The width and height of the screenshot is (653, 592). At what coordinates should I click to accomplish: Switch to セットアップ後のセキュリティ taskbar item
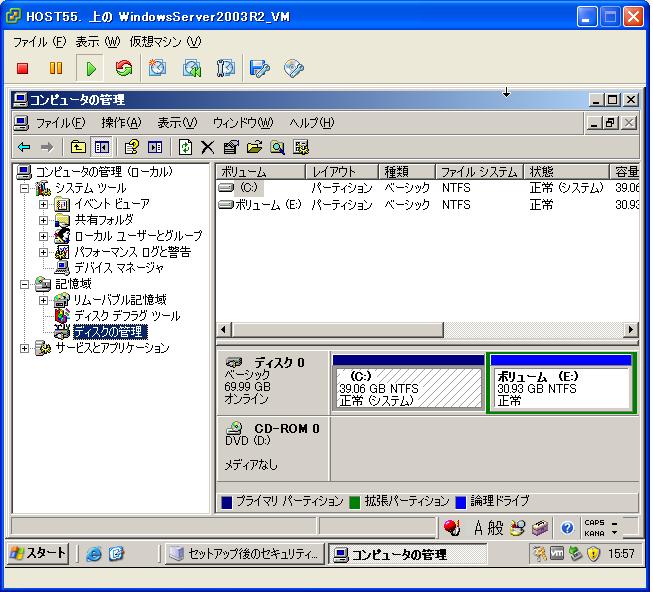click(x=244, y=554)
